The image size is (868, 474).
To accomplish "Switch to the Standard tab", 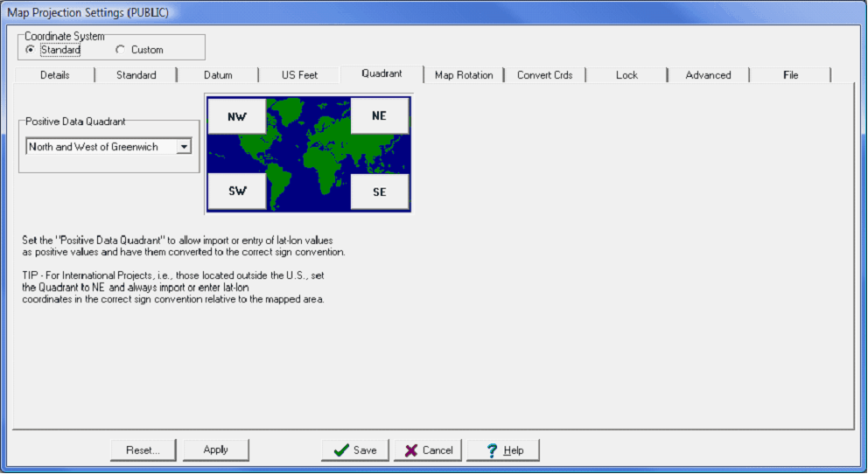I will click(x=136, y=75).
